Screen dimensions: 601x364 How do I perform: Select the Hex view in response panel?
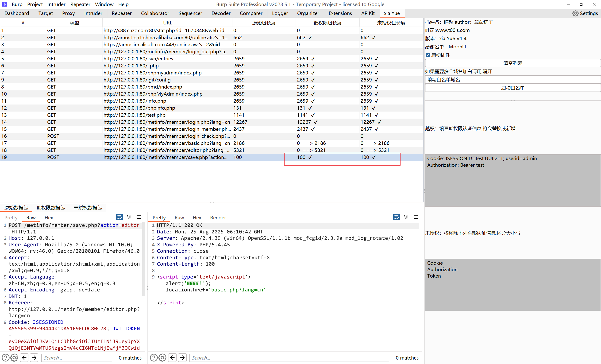coord(196,218)
